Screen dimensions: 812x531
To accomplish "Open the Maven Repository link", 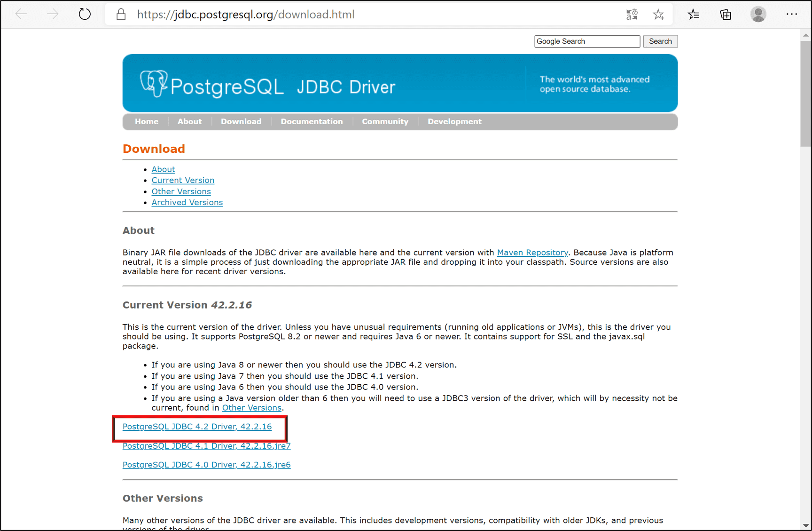I will (x=532, y=253).
